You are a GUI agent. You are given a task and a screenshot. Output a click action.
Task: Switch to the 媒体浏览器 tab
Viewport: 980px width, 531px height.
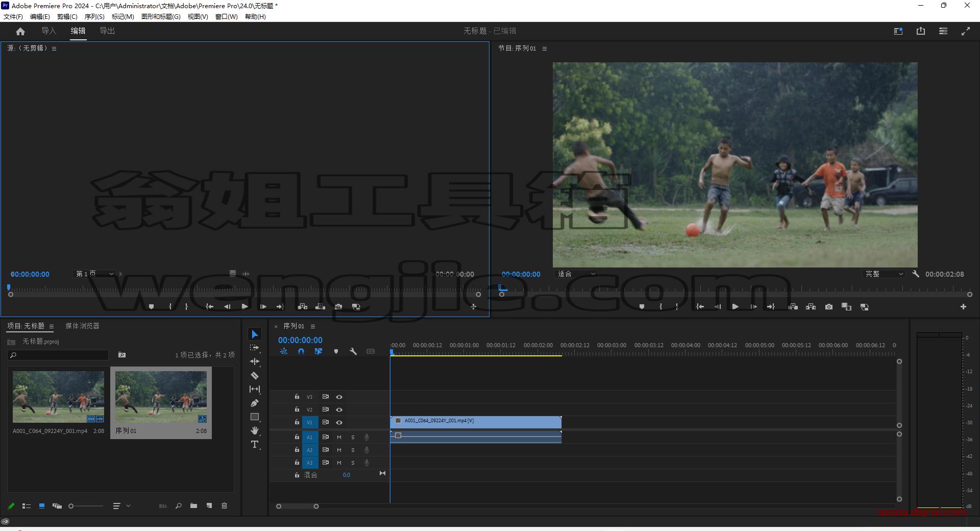pyautogui.click(x=82, y=326)
